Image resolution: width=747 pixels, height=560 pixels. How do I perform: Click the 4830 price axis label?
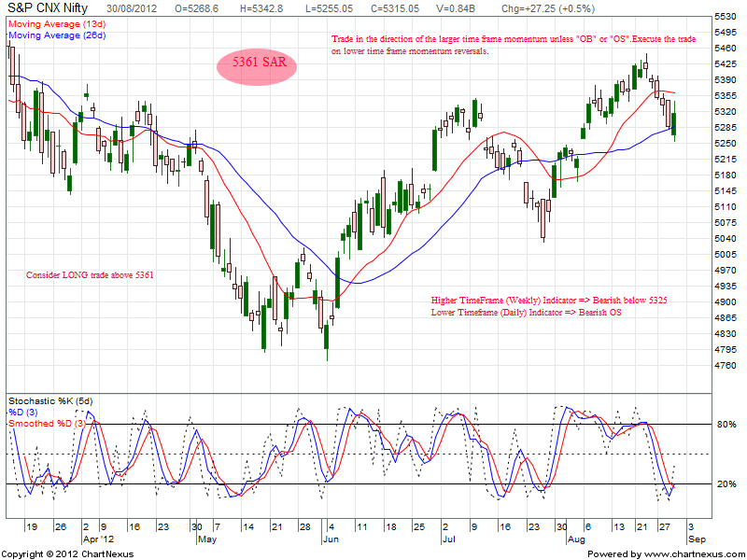(726, 333)
